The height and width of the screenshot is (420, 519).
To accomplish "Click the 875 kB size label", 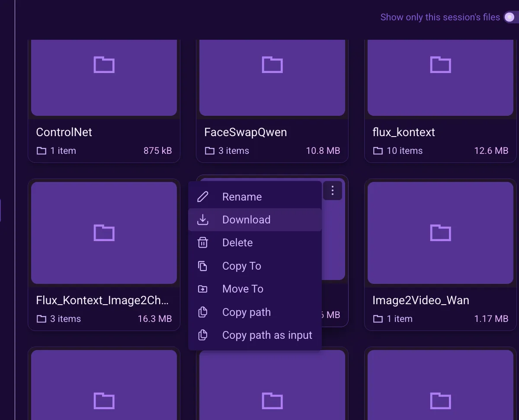I will coord(158,151).
